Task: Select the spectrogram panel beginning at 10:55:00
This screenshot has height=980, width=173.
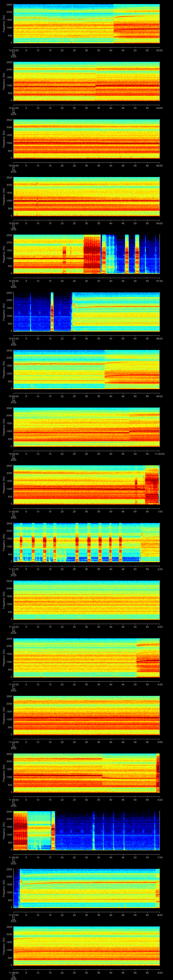Action: [86, 197]
